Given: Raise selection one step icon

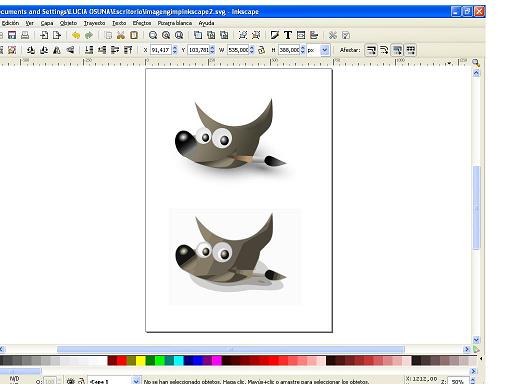Looking at the screenshot, I should [115, 50].
